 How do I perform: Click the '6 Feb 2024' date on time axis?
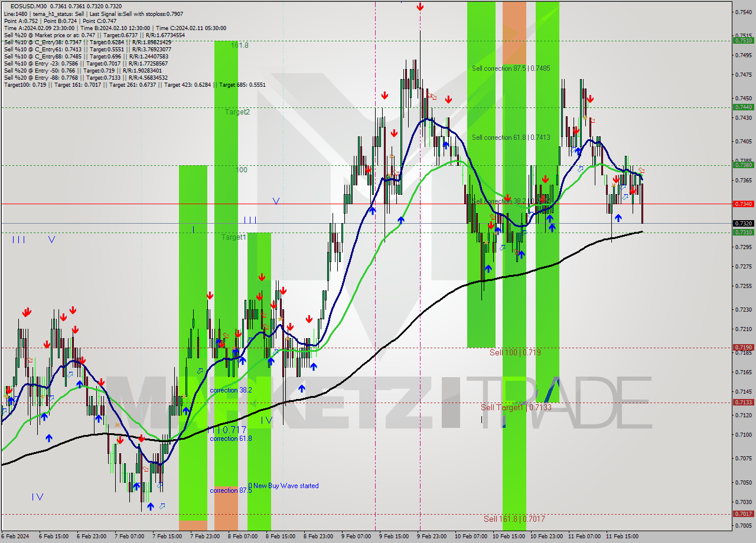tap(16, 537)
